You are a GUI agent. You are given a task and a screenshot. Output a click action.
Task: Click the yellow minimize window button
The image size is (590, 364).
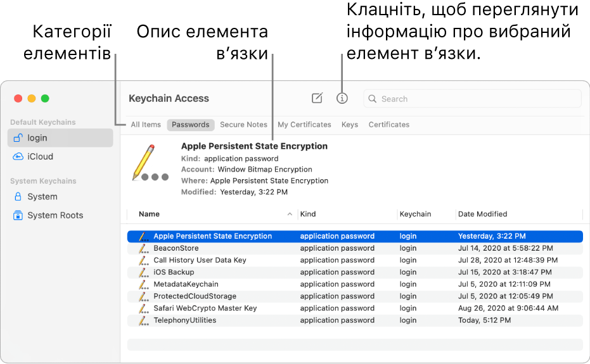pos(32,99)
